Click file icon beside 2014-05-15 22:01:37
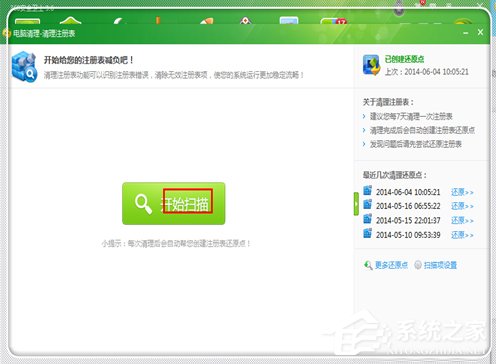 click(367, 219)
